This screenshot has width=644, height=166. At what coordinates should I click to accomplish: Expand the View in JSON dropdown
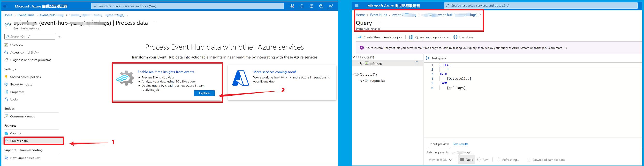pos(440,160)
